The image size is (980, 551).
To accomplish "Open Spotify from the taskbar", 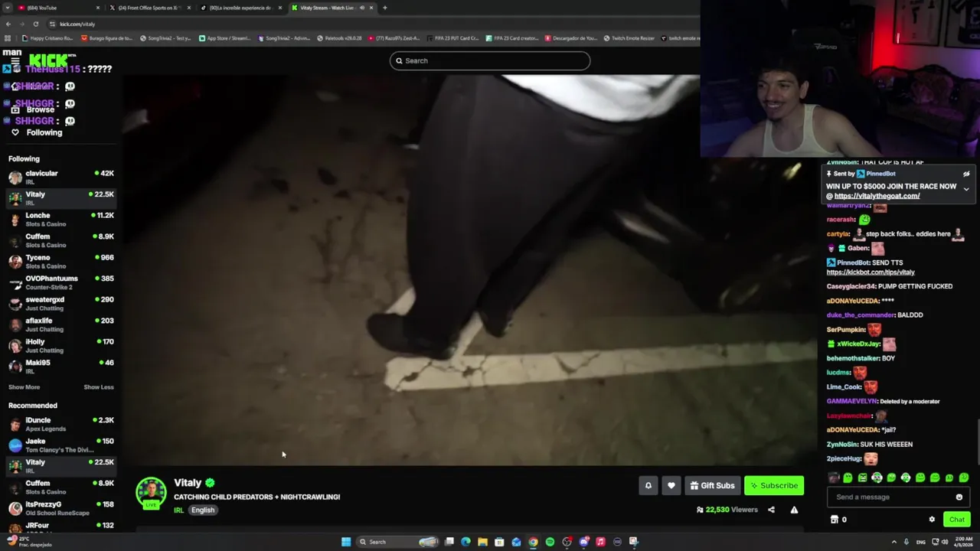I will click(550, 542).
